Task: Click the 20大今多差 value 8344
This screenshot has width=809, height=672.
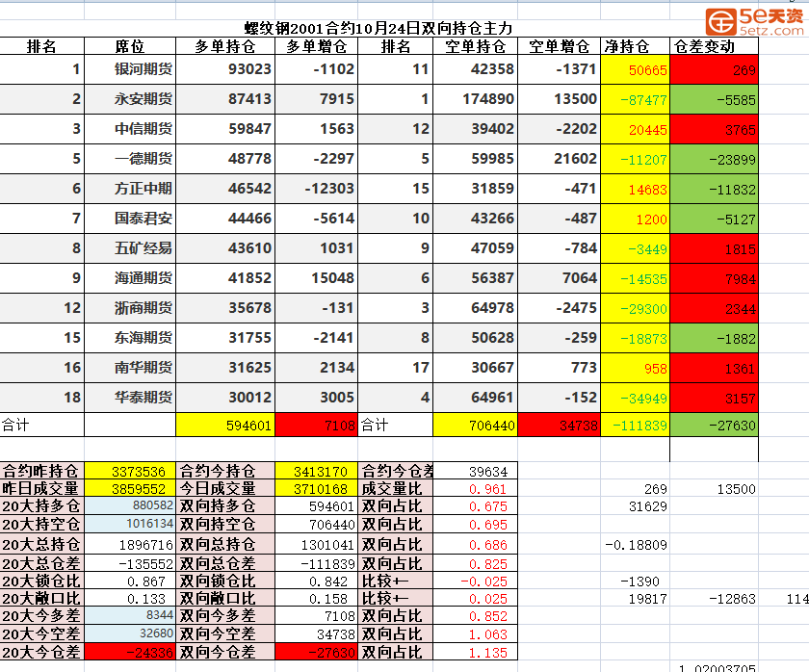Action: 130,615
